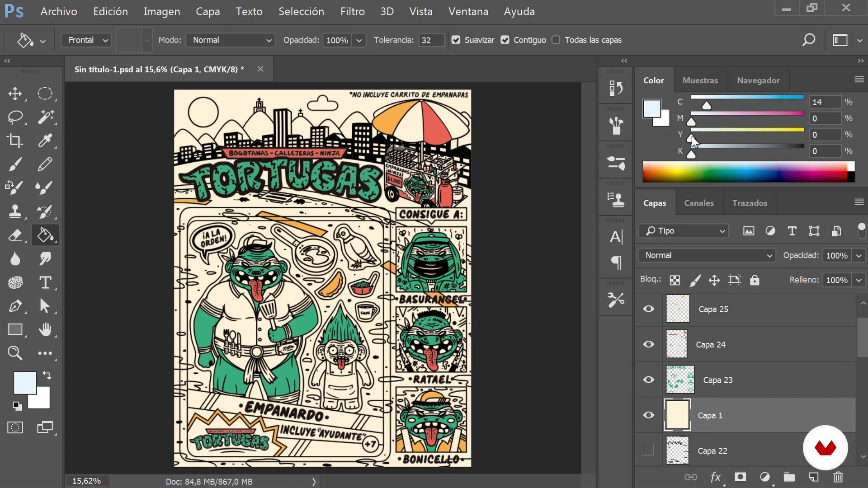
Task: Select the Paint Bucket tool in toolbox
Action: tap(45, 235)
